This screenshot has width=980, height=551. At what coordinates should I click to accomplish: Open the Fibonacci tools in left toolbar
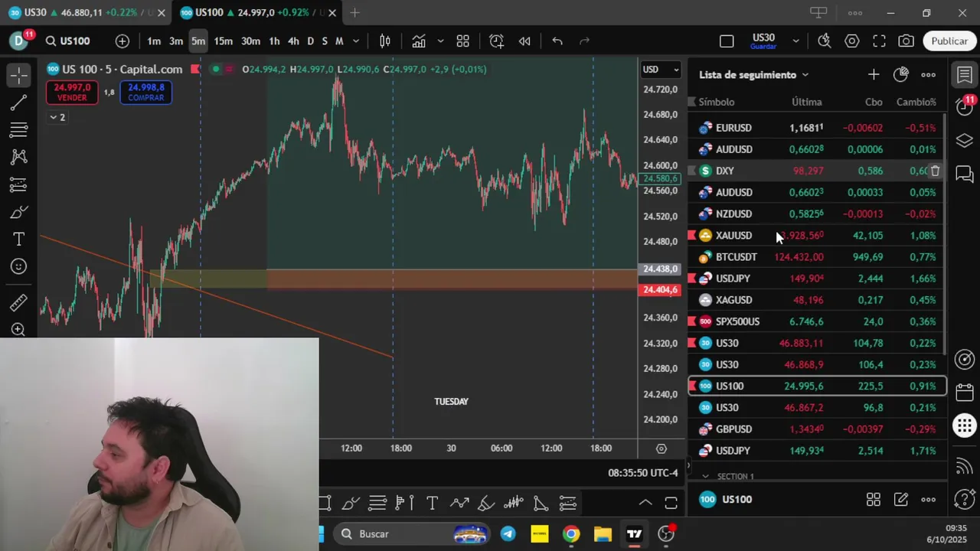[x=19, y=129]
